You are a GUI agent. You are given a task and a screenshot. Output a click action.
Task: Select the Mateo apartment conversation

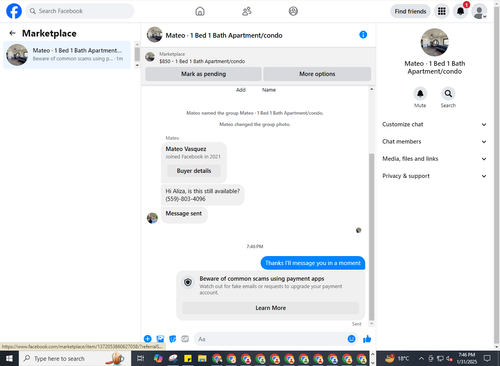[x=67, y=55]
